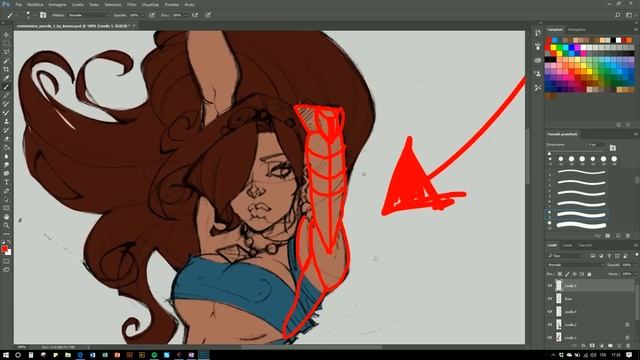The height and width of the screenshot is (360, 640).
Task: Open the painting mode dropdown set to Normale
Action: (89, 15)
